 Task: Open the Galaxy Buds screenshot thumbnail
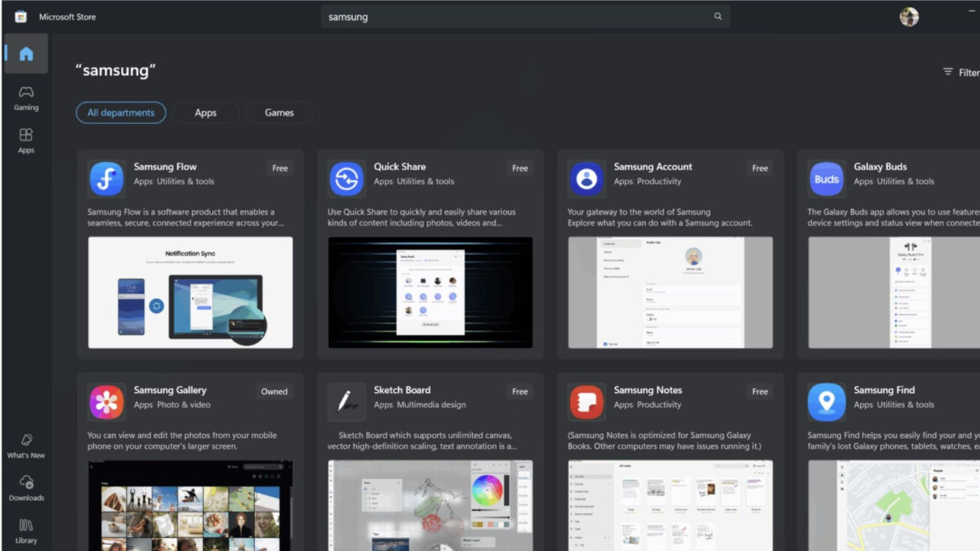[x=894, y=292]
